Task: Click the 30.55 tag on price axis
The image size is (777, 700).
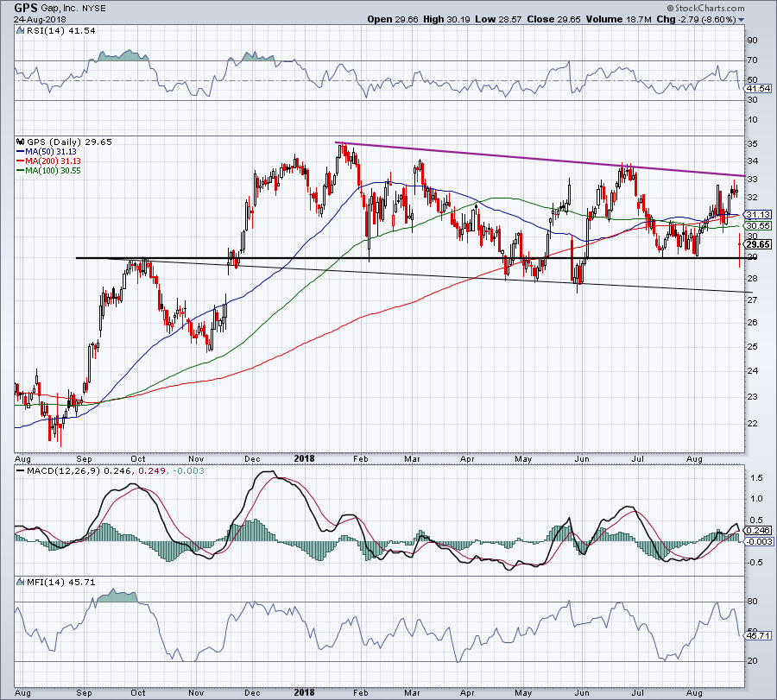Action: 759,225
